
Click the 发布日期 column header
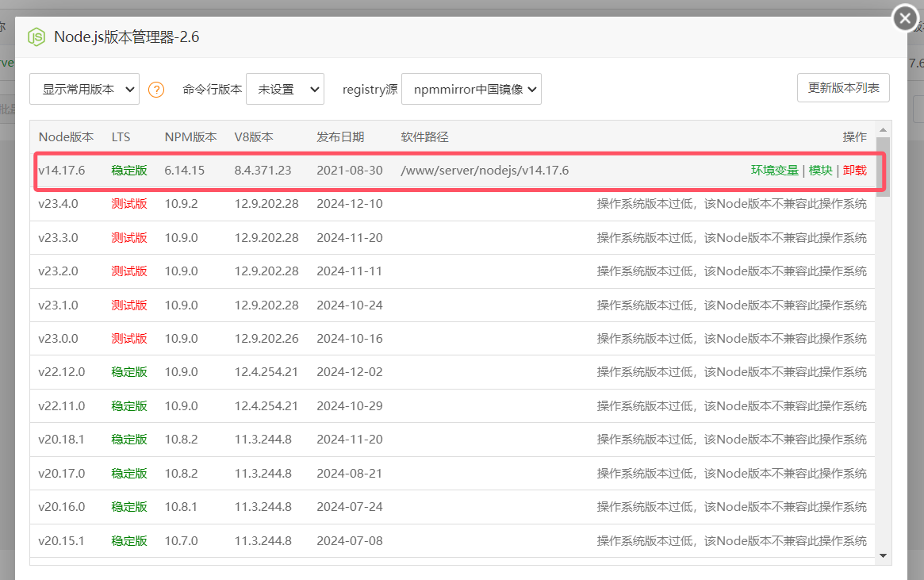point(340,136)
